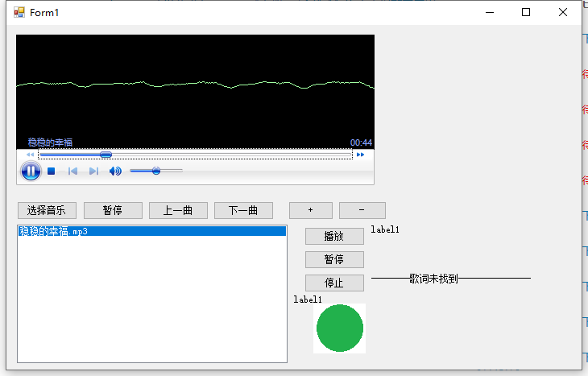Mute the sound via the speaker icon
The height and width of the screenshot is (376, 588).
[115, 171]
